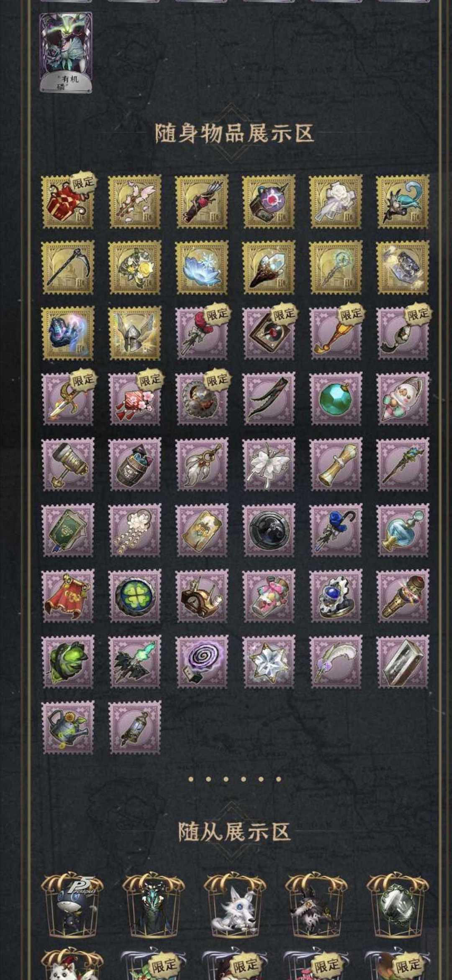Image resolution: width=452 pixels, height=980 pixels.
Task: Click the 随身物品展示区 section header
Action: pyautogui.click(x=234, y=133)
